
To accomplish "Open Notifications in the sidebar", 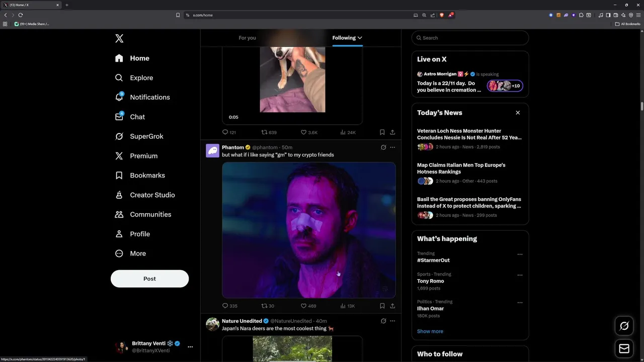I will coord(142,97).
